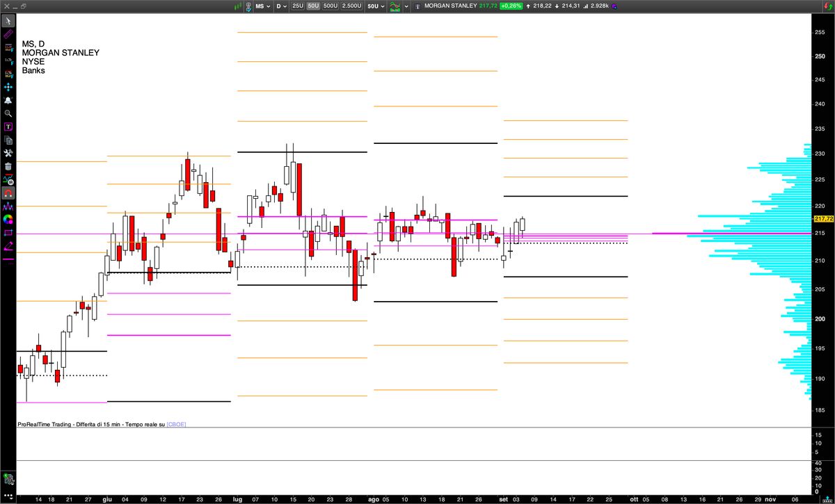Select the highlighted 50U units button
The height and width of the screenshot is (504, 835).
(313, 6)
